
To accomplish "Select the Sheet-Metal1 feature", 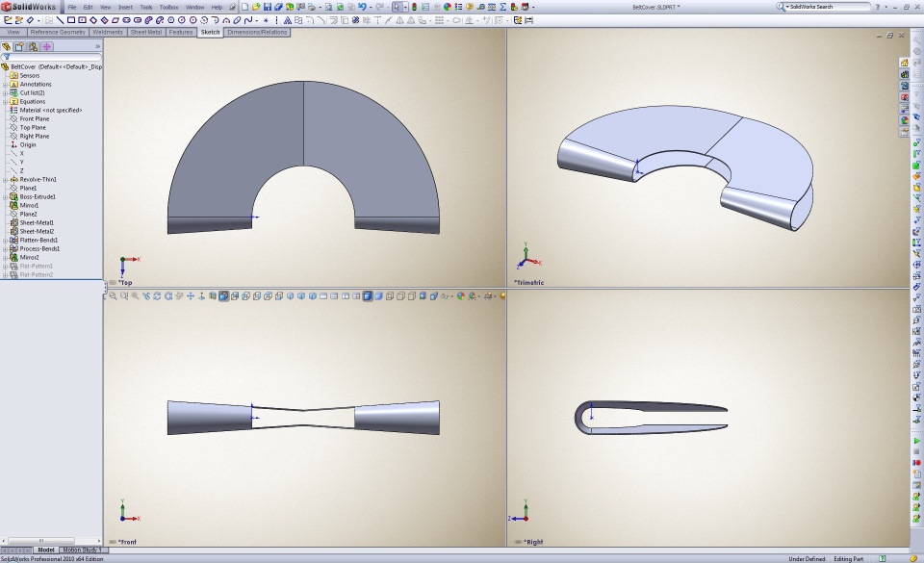I will pos(37,222).
